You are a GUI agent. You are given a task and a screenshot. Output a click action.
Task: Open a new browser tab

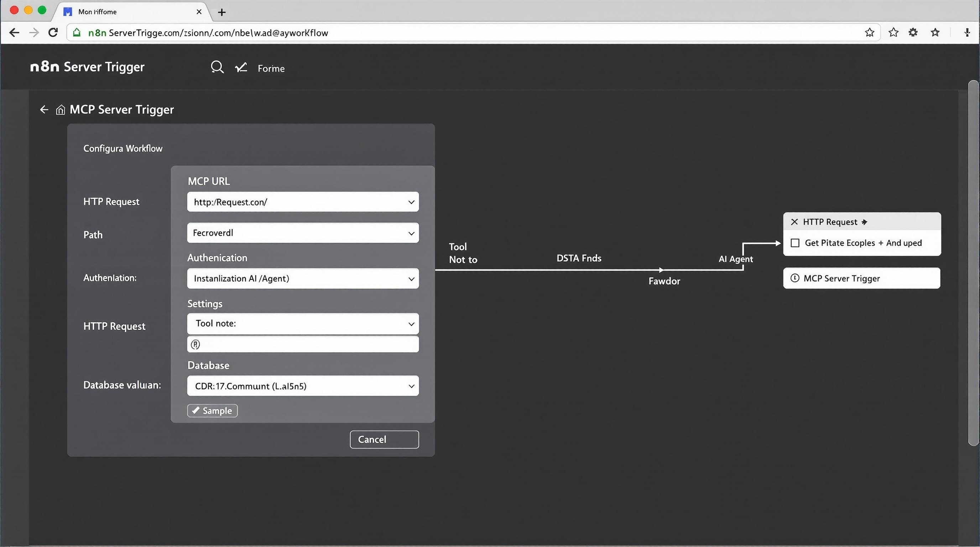tap(222, 12)
